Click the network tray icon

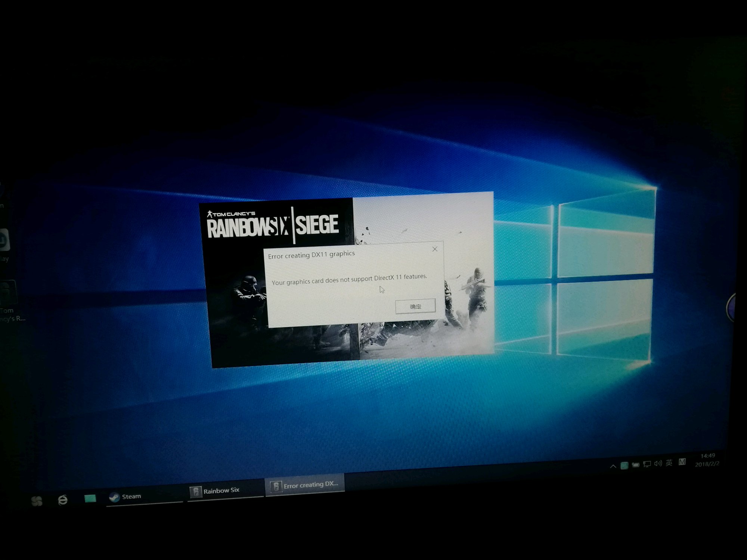point(647,464)
